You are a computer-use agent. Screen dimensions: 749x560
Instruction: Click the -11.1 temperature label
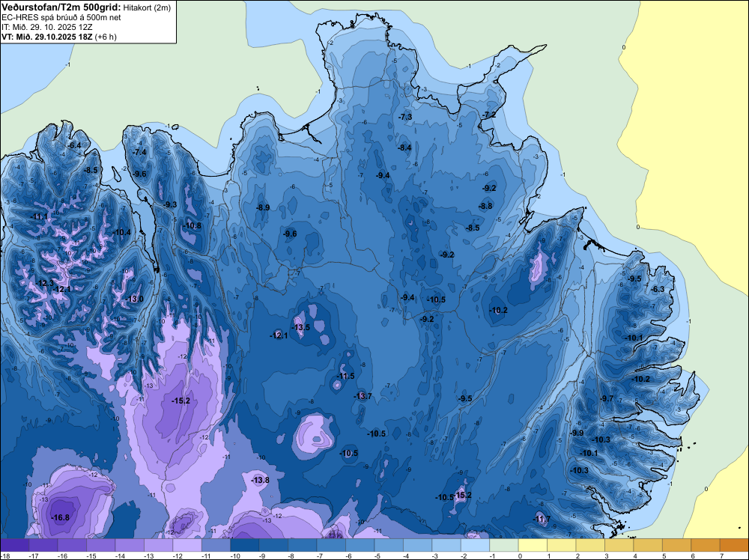pos(40,217)
